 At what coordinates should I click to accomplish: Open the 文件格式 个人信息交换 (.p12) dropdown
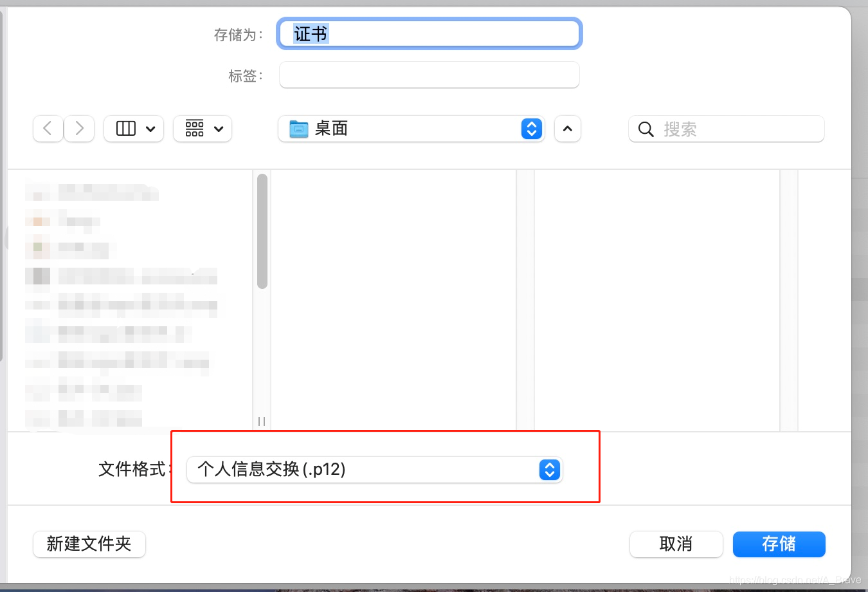375,470
